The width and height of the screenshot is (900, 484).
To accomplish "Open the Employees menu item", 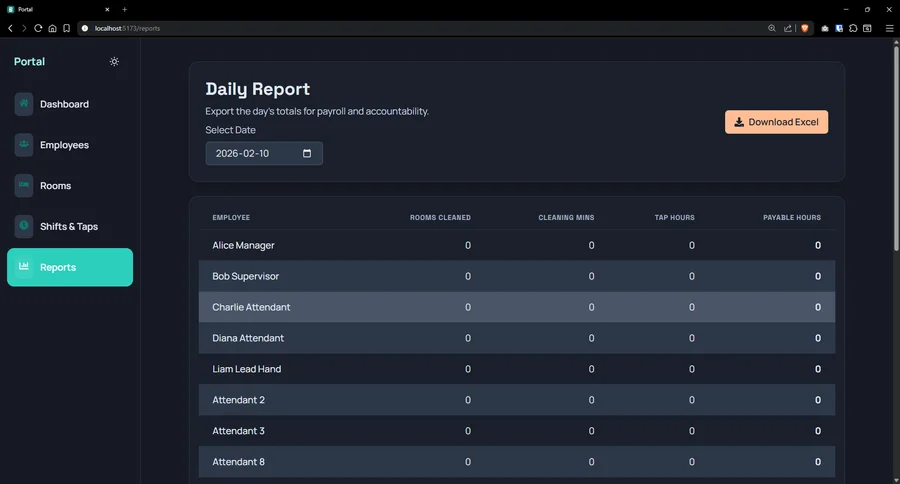I will [70, 145].
